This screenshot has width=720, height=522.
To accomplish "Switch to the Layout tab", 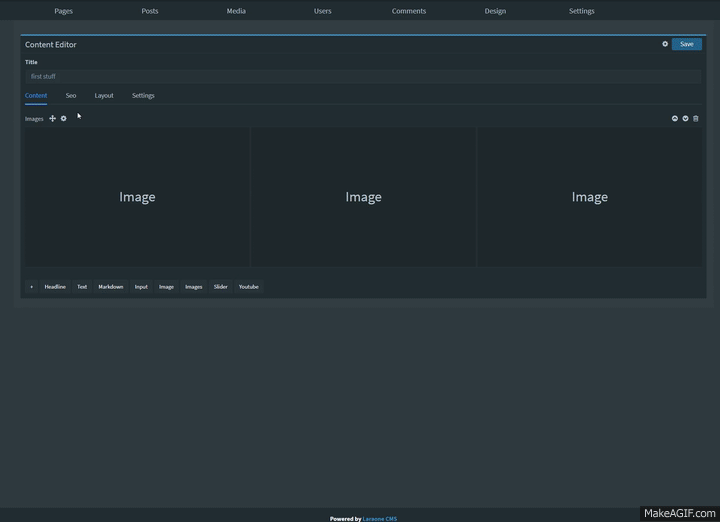I will pyautogui.click(x=104, y=95).
